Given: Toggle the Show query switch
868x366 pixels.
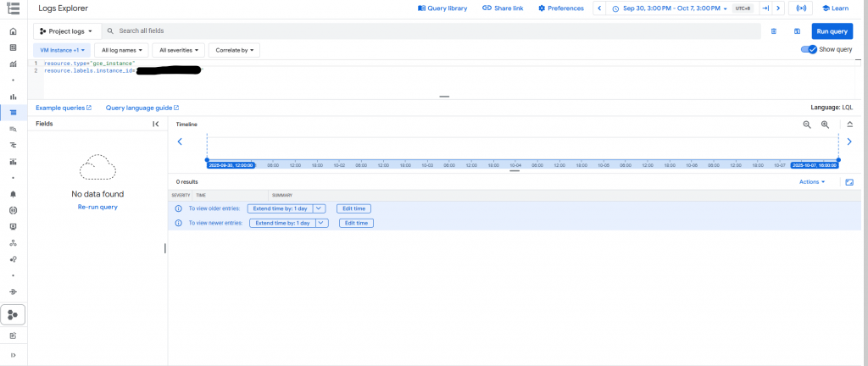Looking at the screenshot, I should [809, 49].
